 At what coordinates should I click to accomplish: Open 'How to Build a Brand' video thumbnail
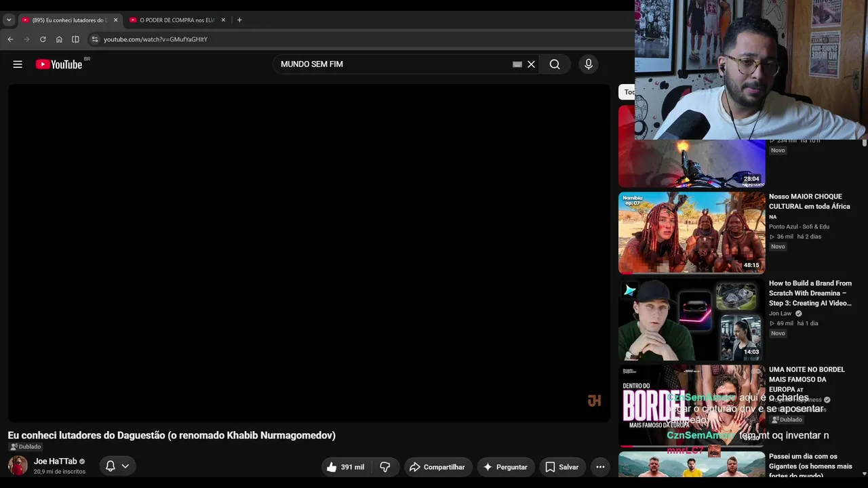pos(692,319)
